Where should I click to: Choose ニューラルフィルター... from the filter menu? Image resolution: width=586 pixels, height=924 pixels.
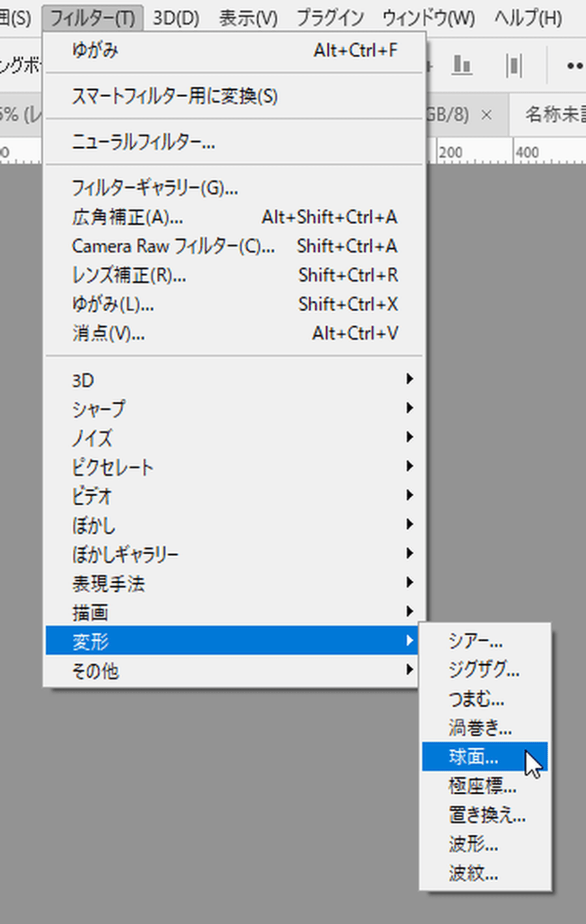143,142
